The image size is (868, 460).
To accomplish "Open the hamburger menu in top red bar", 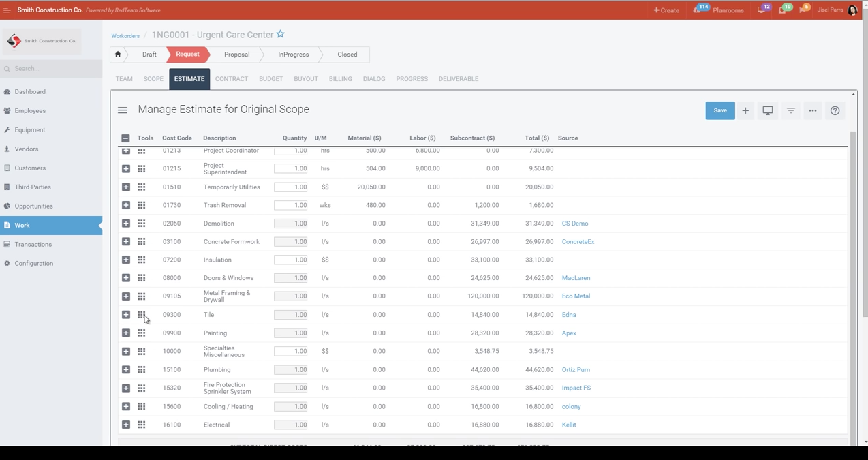I will (x=7, y=10).
